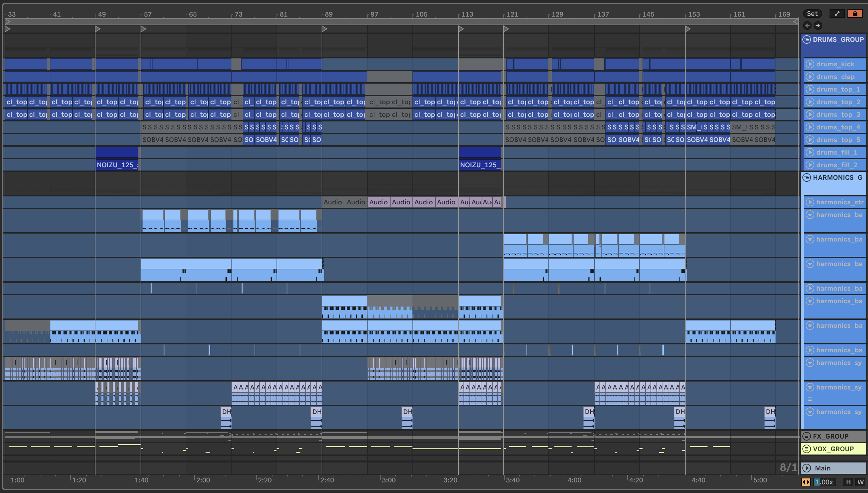
Task: Unfold the drums_fill_2 track icon
Action: click(810, 165)
